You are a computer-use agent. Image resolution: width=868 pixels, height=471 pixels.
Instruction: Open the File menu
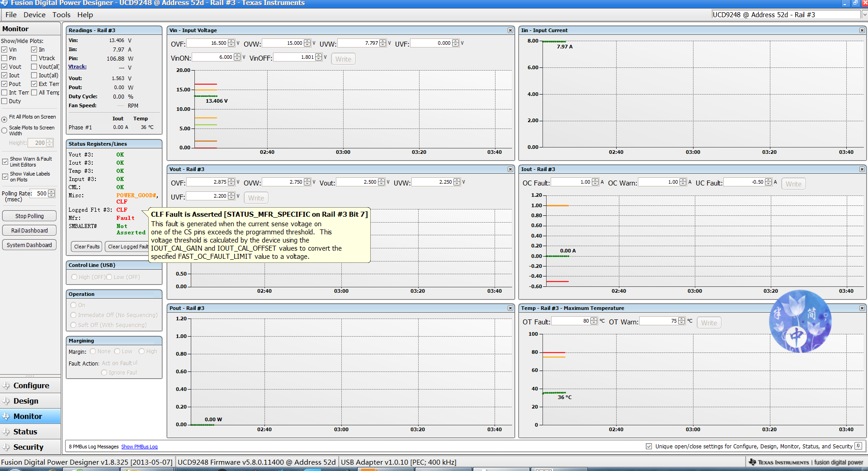(11, 14)
